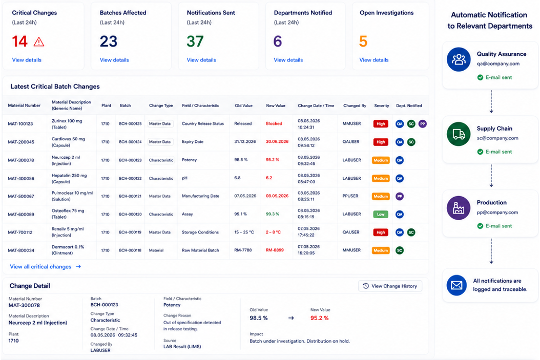Open View details under Notifications Sent
This screenshot has width=540, height=360.
click(201, 60)
